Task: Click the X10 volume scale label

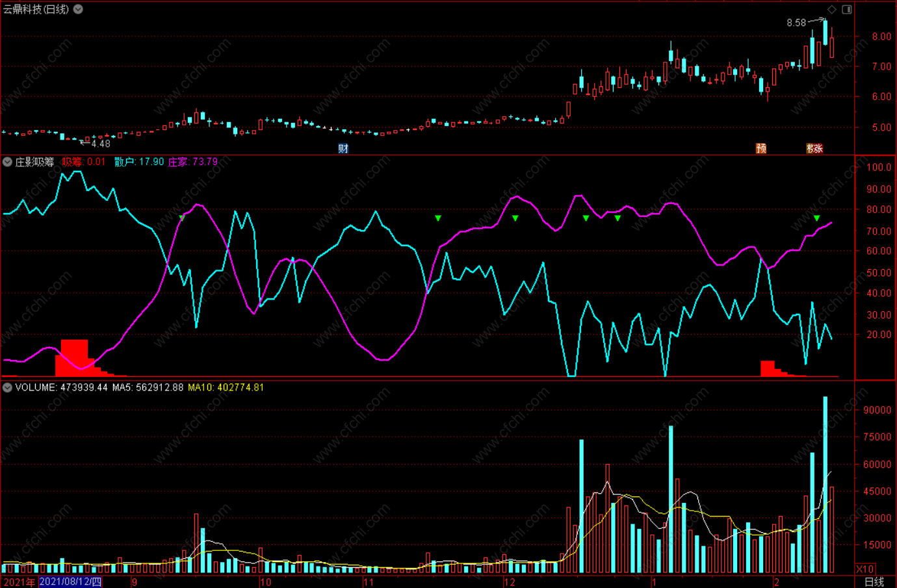Action: pos(865,569)
